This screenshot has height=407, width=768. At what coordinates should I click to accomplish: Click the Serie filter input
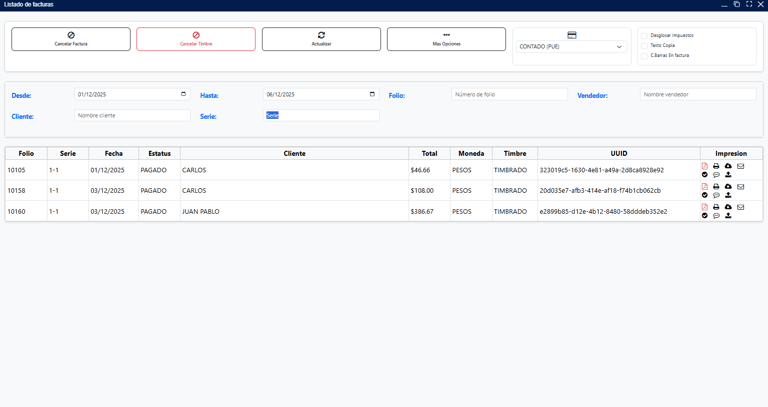click(321, 116)
